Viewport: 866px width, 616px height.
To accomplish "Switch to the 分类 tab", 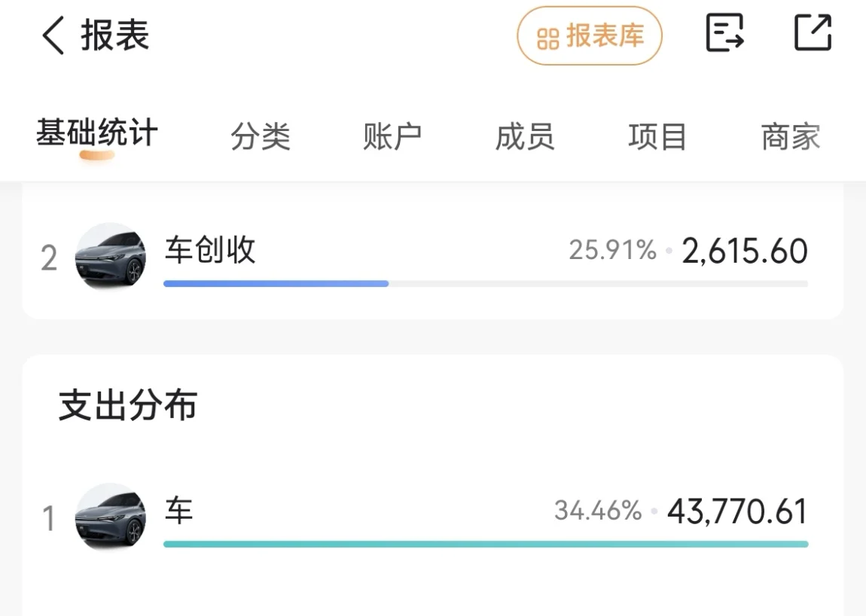I will [x=261, y=137].
